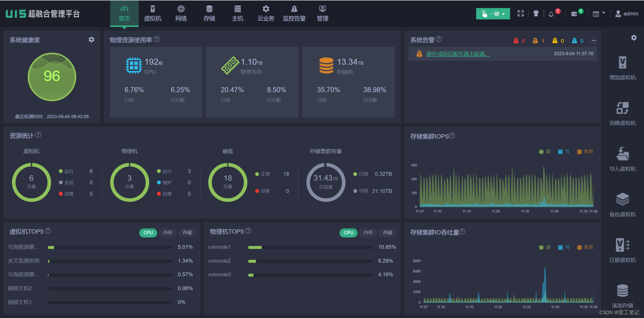
Task: Open the alarm bell notifications
Action: coord(551,14)
